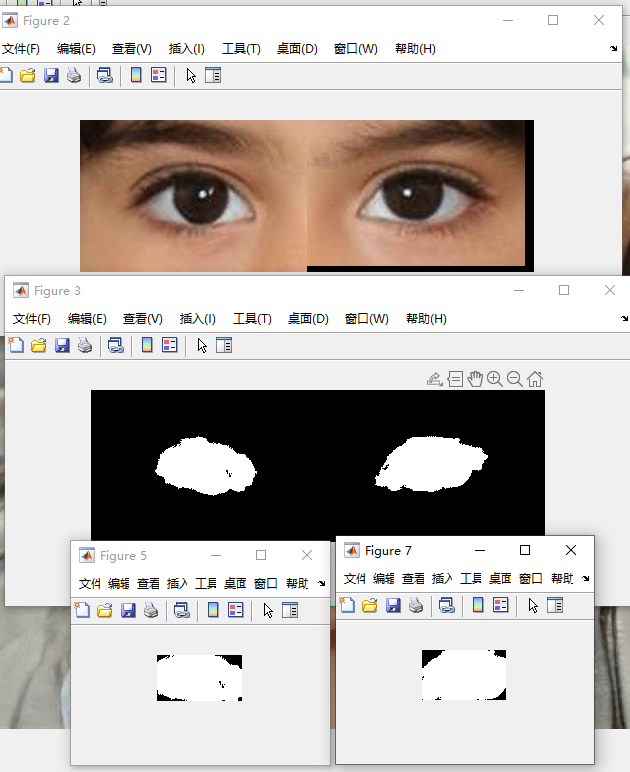Zoom in magnifier on Figure 3 axes
Viewport: 630px width, 772px height.
pos(495,379)
